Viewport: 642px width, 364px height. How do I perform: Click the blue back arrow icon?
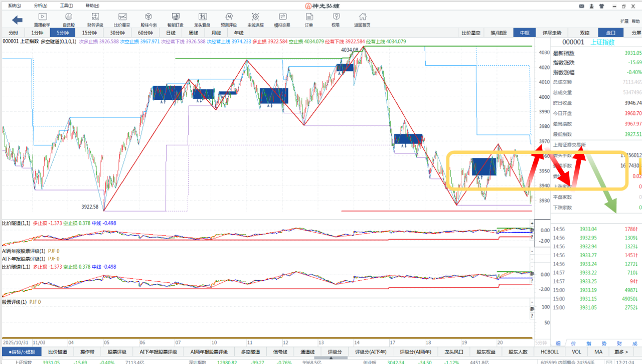tap(18, 20)
